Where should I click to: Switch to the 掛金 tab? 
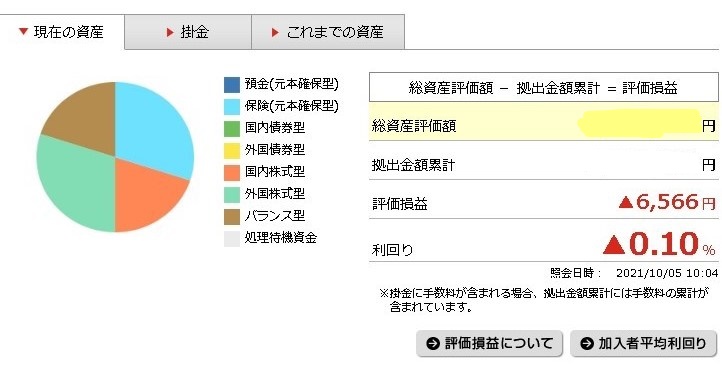click(188, 32)
